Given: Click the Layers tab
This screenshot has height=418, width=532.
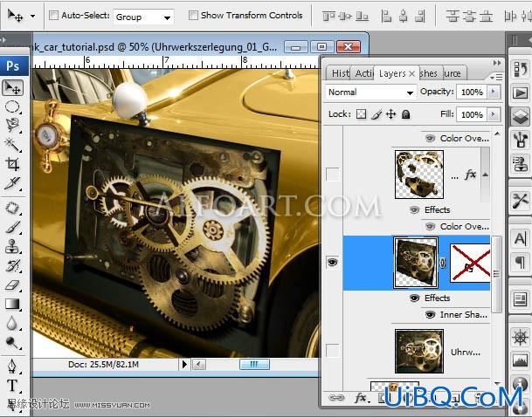Looking at the screenshot, I should (392, 73).
